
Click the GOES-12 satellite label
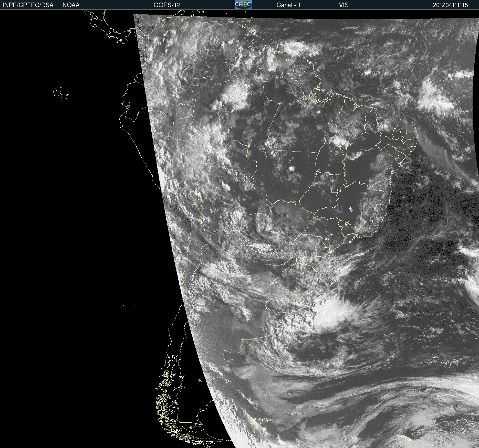pos(167,5)
